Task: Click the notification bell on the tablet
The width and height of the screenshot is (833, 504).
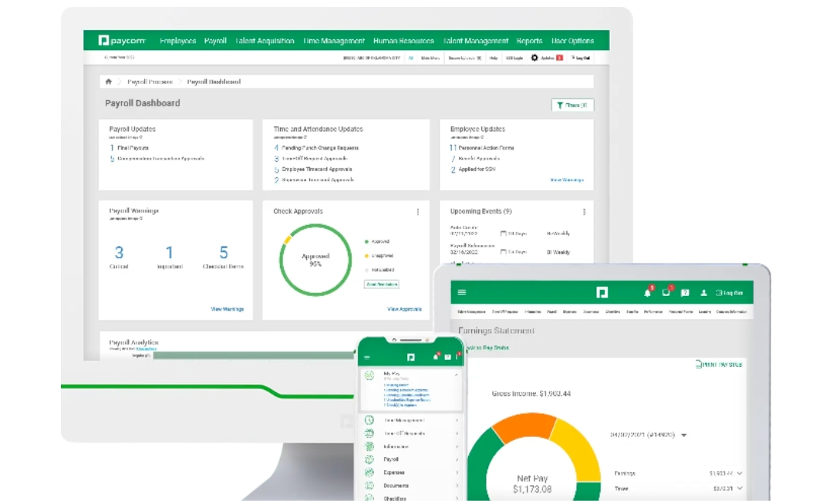Action: coord(647,293)
